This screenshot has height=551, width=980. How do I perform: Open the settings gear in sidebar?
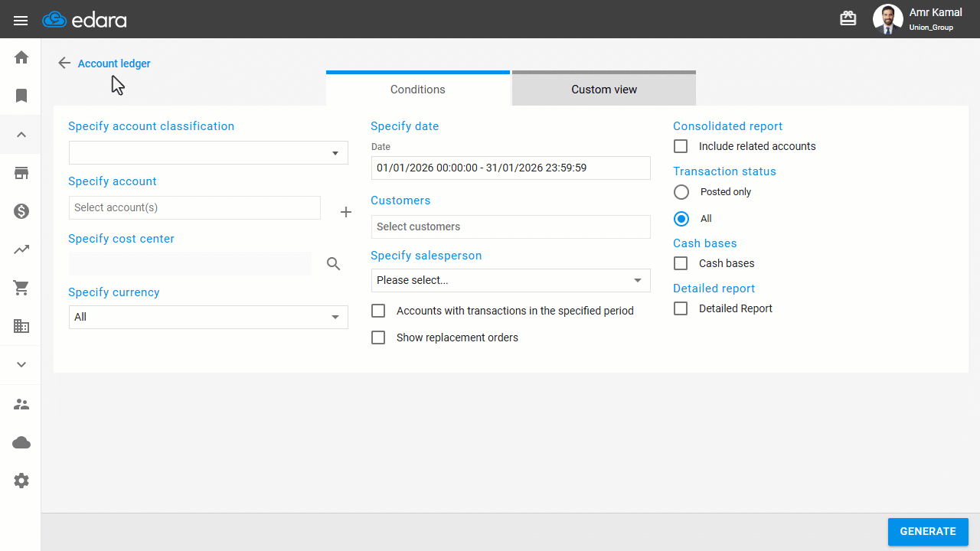(21, 481)
